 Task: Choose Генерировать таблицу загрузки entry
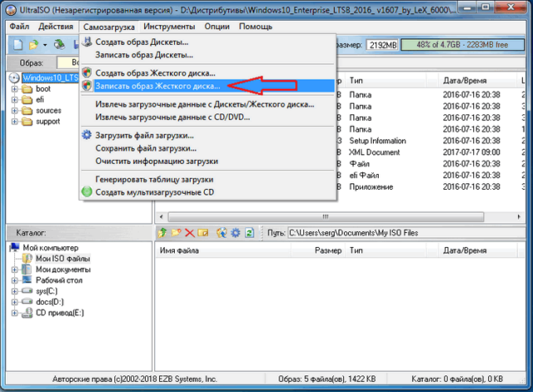pos(208,180)
